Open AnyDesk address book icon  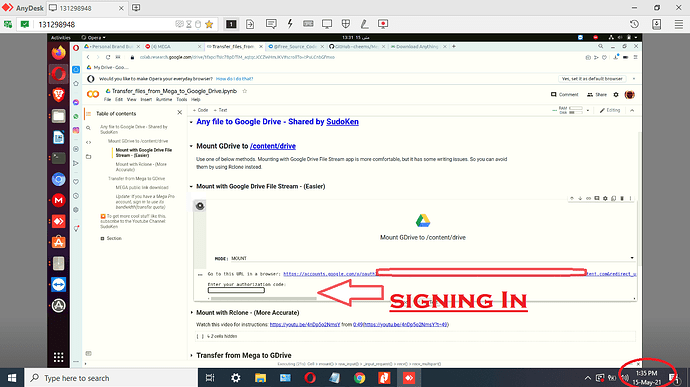click(x=656, y=24)
